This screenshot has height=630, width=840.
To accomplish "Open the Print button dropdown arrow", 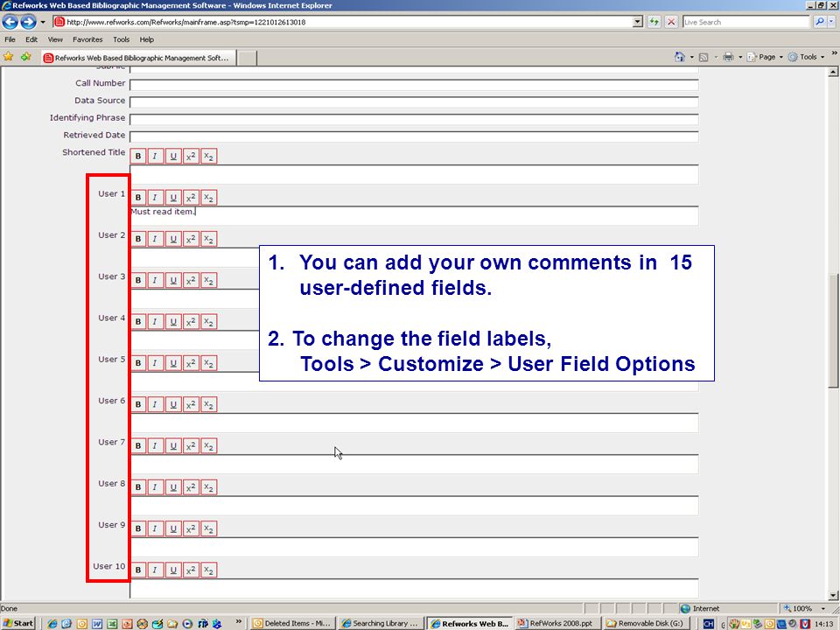I will 740,57.
